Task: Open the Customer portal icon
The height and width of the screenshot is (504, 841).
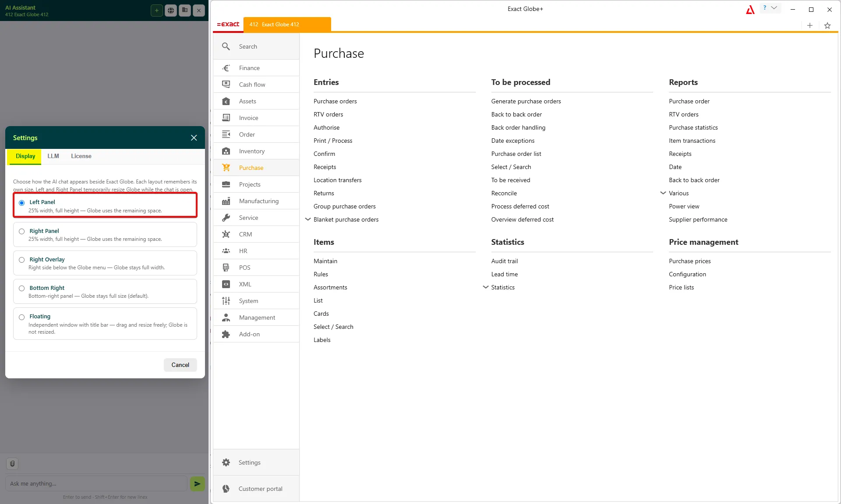Action: [226, 489]
